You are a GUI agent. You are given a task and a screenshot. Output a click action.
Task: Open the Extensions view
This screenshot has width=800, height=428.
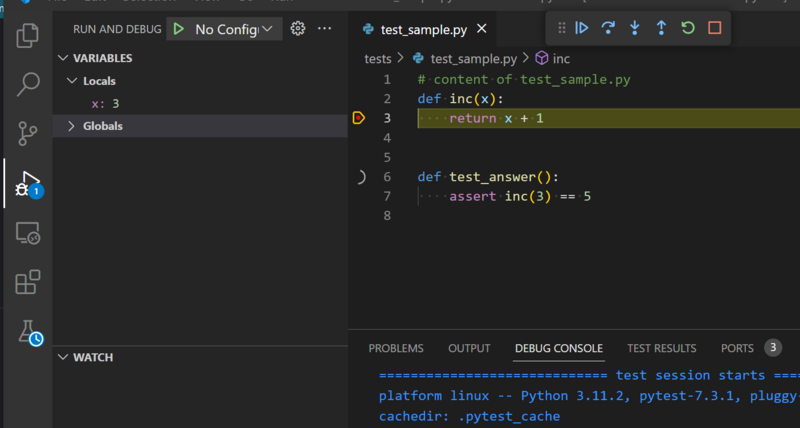[x=28, y=282]
